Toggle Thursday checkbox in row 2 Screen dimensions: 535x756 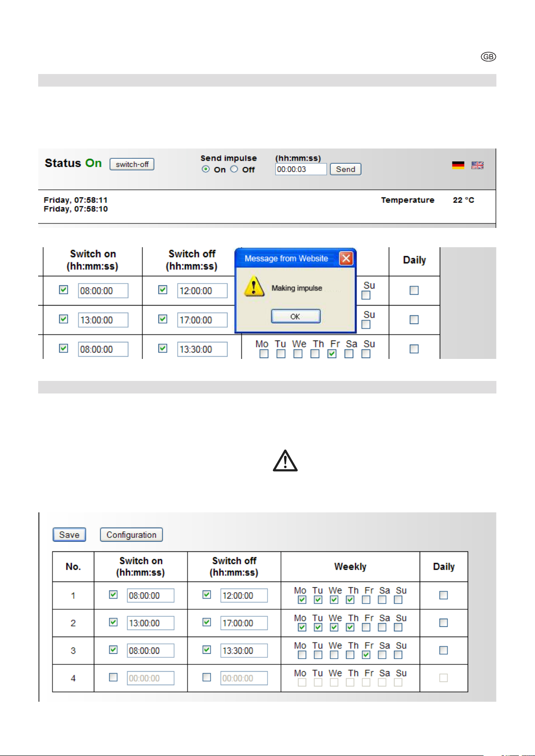351,627
